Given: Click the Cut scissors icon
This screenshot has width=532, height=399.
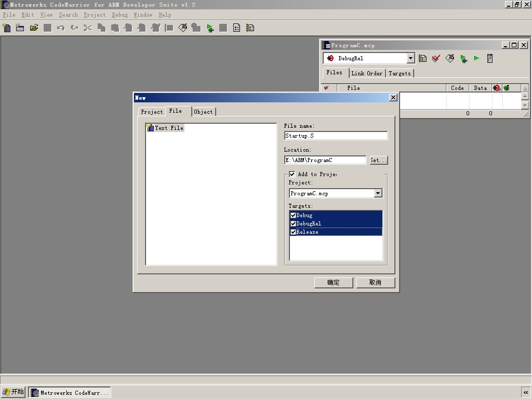Looking at the screenshot, I should 88,28.
